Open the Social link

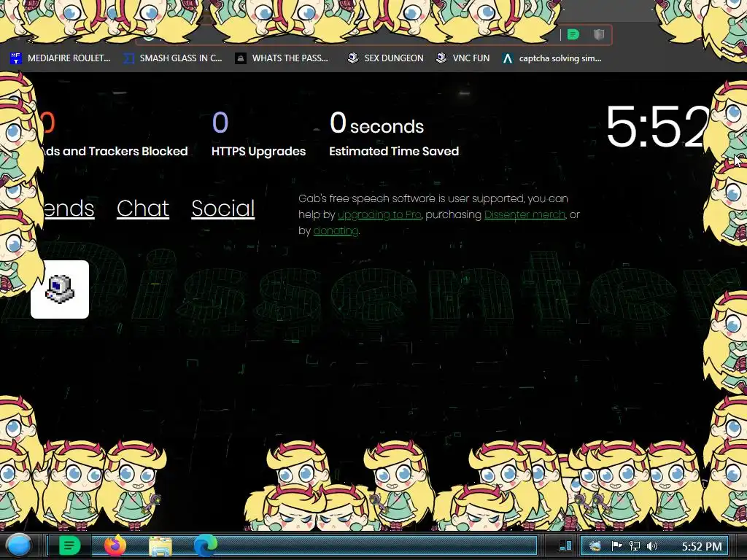[x=223, y=208]
